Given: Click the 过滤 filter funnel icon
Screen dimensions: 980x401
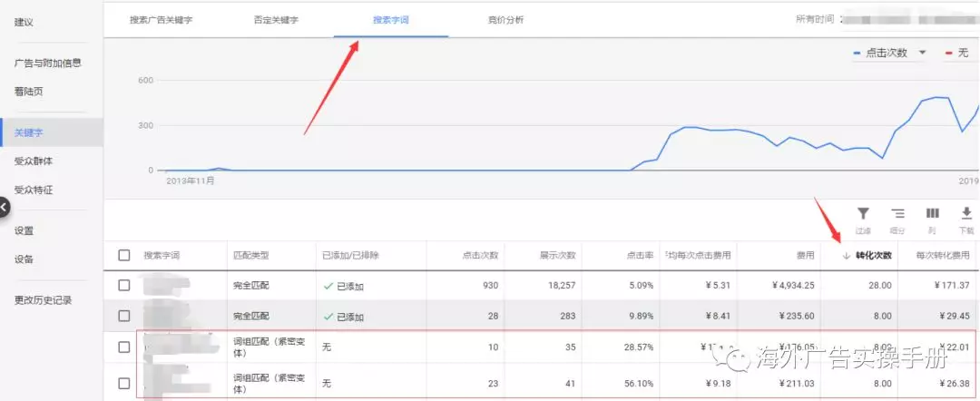Looking at the screenshot, I should (863, 214).
